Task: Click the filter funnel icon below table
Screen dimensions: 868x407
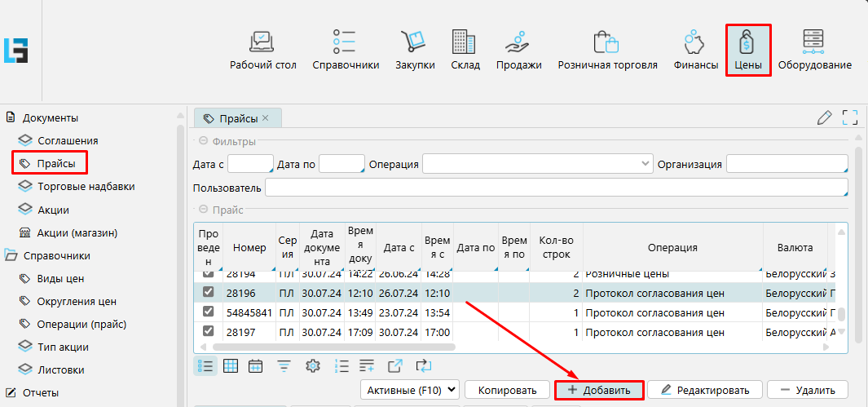Action: tap(284, 365)
